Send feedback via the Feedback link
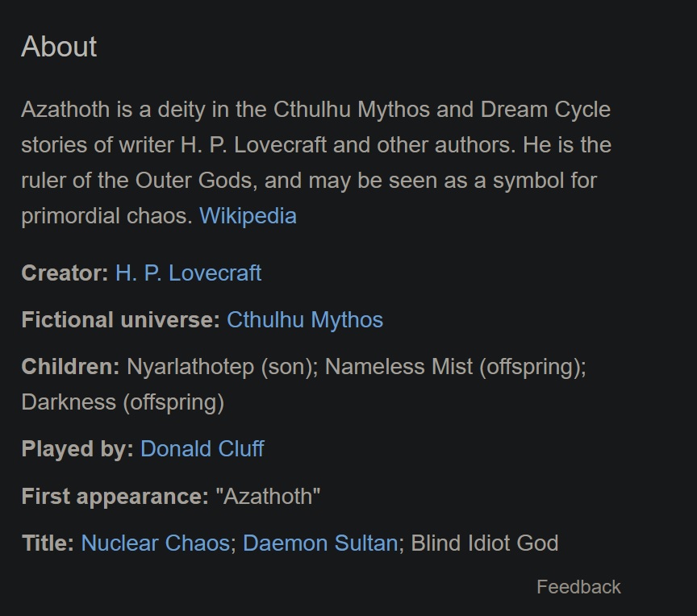Image resolution: width=697 pixels, height=616 pixels. 578,587
